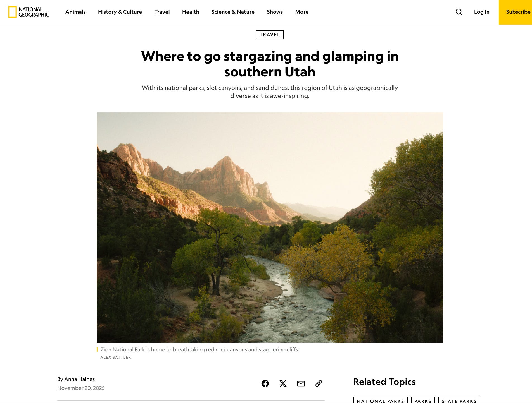This screenshot has height=403, width=532.
Task: Select the STATE PARKS related topic
Action: tap(459, 400)
